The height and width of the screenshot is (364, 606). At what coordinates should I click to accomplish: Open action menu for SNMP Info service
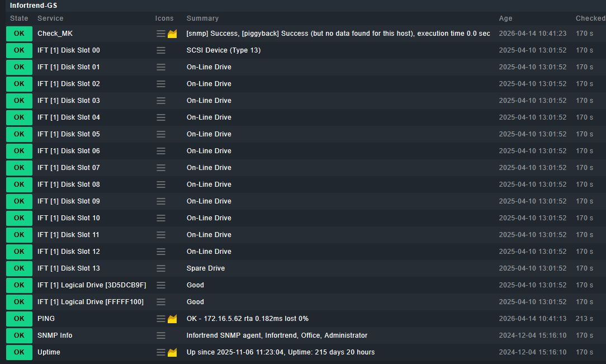pyautogui.click(x=161, y=335)
